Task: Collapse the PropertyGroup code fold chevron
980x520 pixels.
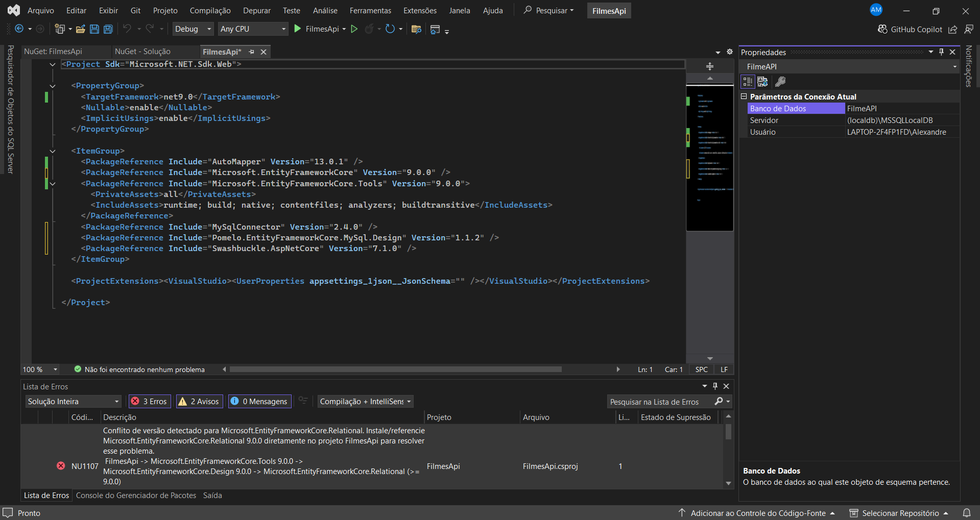Action: click(52, 86)
